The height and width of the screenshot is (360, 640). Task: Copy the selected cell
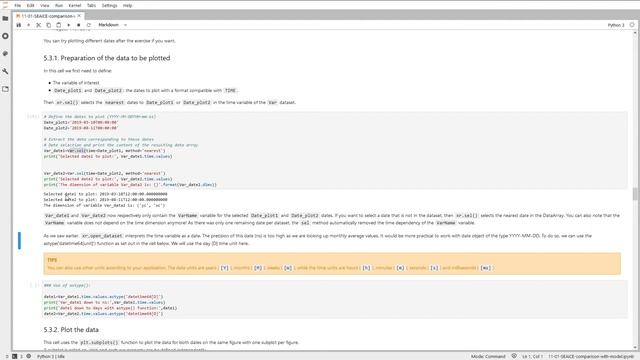pyautogui.click(x=49, y=25)
